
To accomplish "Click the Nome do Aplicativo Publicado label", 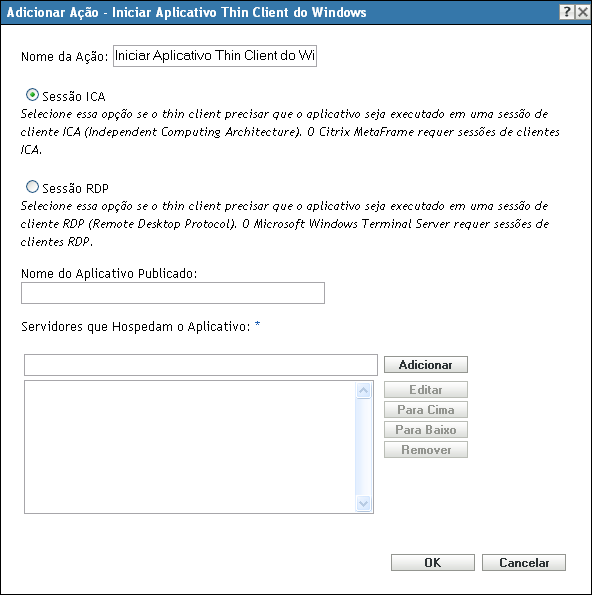I will pyautogui.click(x=109, y=274).
